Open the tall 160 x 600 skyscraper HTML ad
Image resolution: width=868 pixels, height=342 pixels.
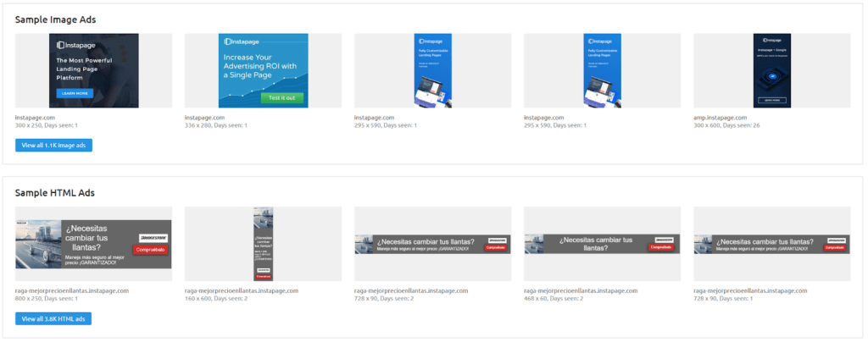click(263, 244)
